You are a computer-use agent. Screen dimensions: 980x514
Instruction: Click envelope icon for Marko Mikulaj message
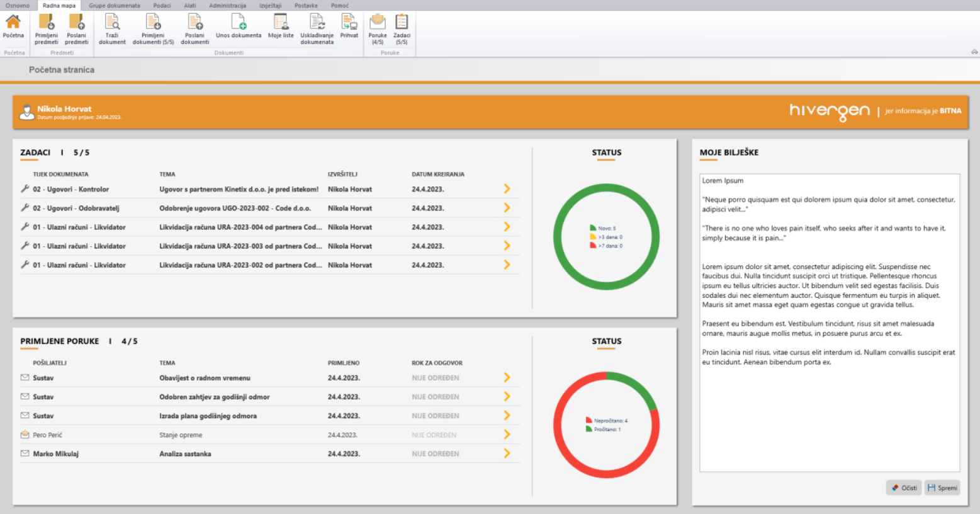point(25,453)
